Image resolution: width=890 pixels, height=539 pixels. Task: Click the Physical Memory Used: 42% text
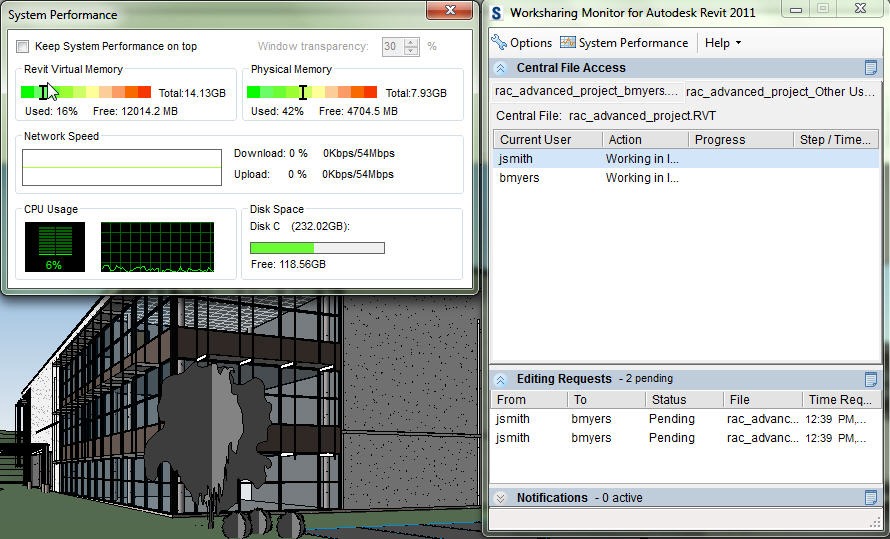(277, 111)
